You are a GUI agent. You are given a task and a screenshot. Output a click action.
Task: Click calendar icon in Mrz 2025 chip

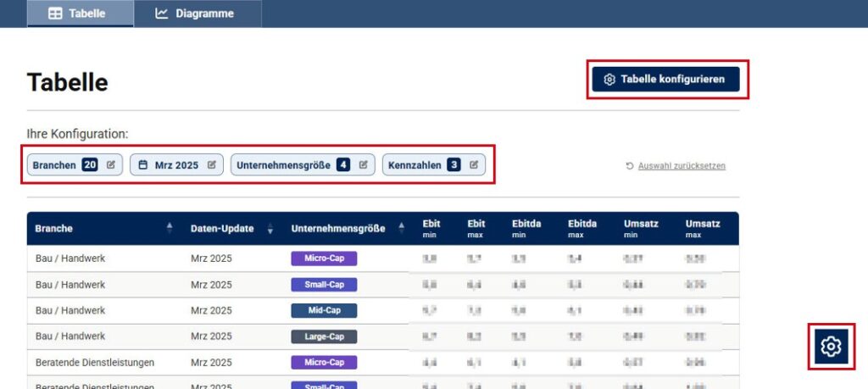142,164
